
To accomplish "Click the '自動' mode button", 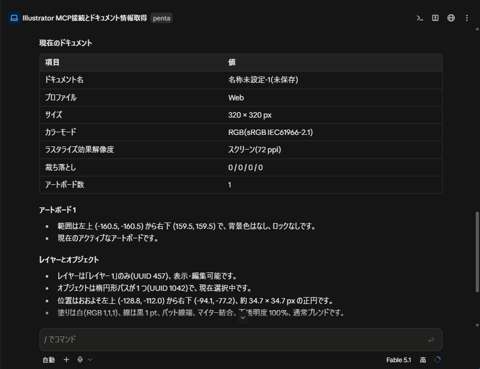I will pyautogui.click(x=49, y=360).
